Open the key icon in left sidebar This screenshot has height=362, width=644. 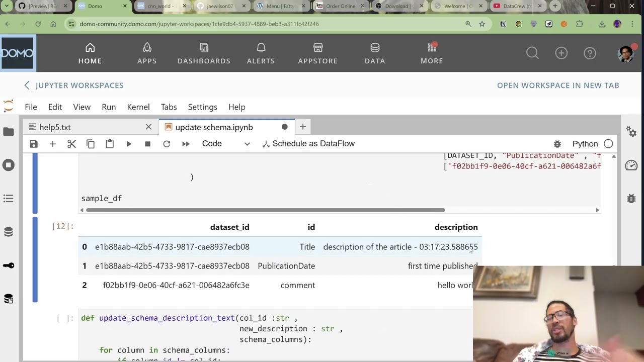pos(9,265)
